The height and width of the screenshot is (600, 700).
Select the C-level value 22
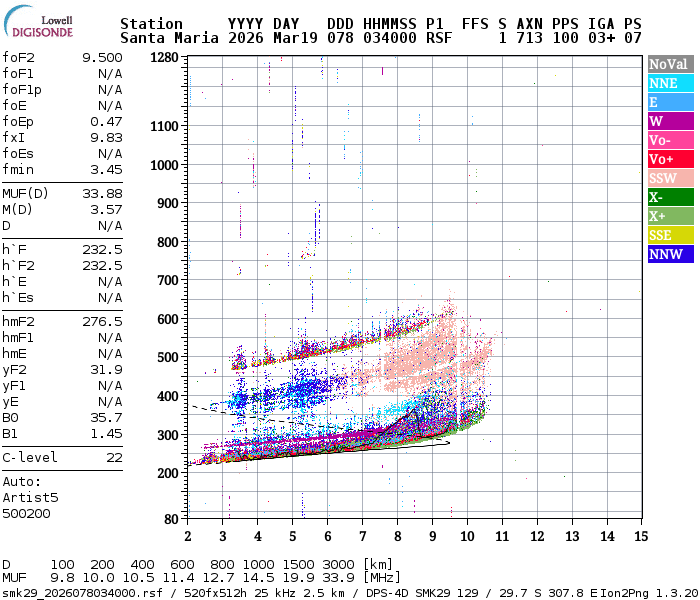114,458
